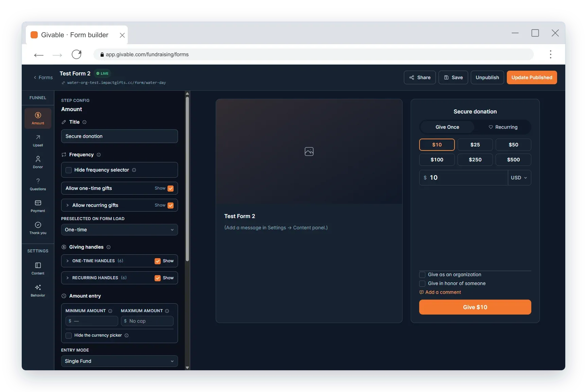Go forward with the browser forward arrow
Viewport: 587px width, 392px height.
[57, 55]
